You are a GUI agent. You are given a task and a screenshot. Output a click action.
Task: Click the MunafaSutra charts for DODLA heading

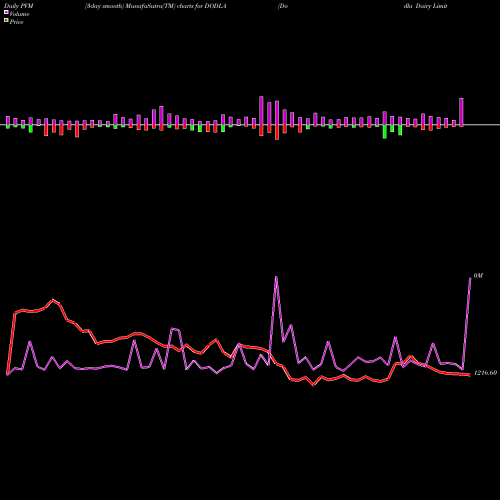point(156,6)
